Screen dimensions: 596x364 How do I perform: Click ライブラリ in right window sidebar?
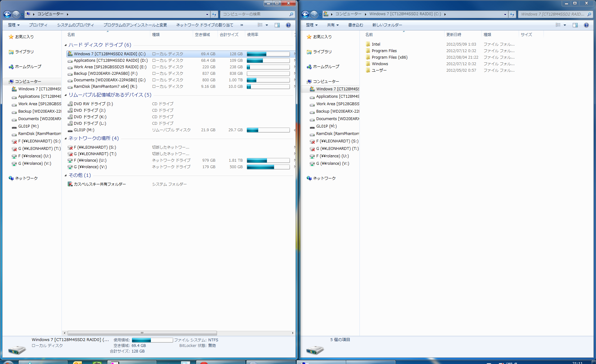click(x=322, y=52)
